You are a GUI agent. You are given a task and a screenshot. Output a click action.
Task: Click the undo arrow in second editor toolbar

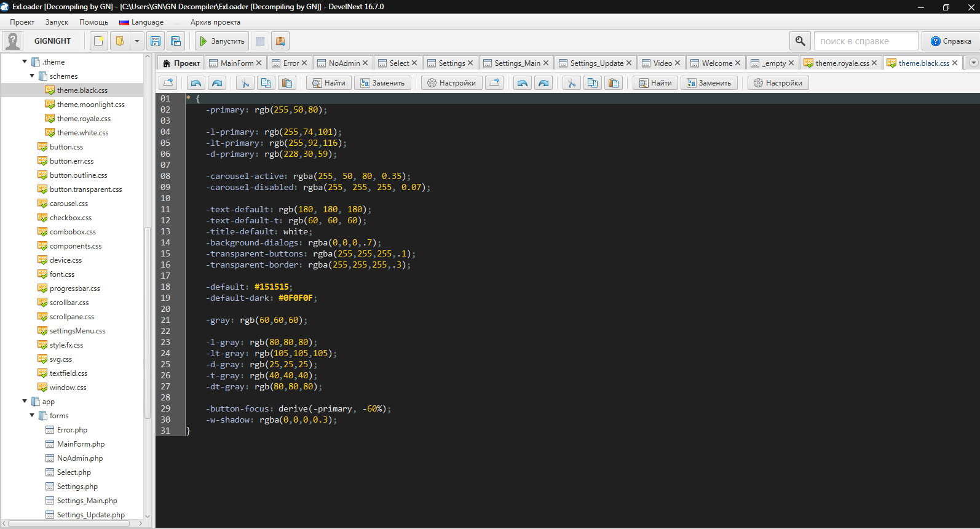coord(523,83)
